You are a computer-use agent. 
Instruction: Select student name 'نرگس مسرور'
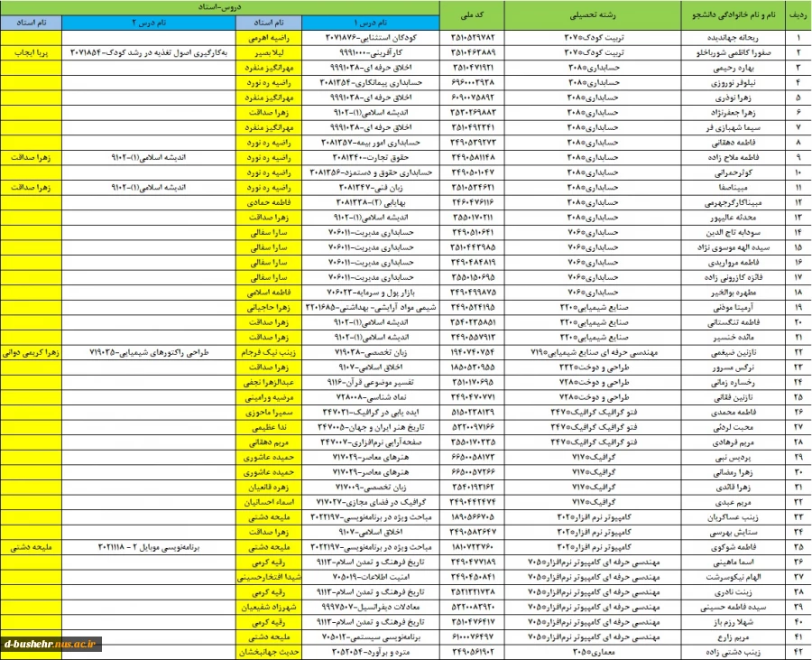[733, 367]
